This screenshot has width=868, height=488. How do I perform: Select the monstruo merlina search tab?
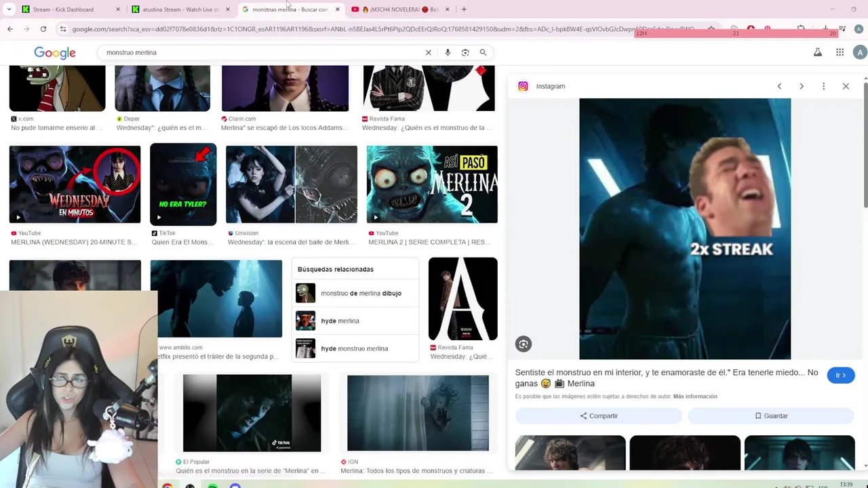(x=290, y=9)
